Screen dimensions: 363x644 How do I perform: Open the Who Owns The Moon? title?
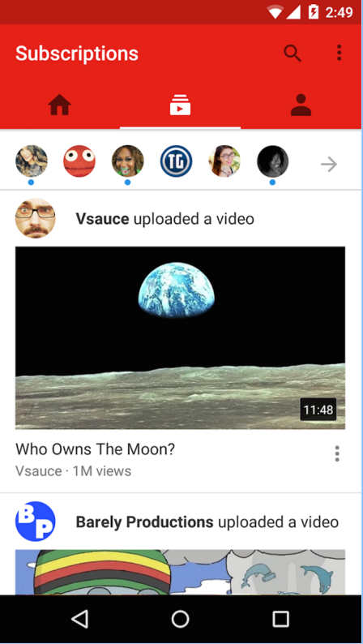[95, 449]
